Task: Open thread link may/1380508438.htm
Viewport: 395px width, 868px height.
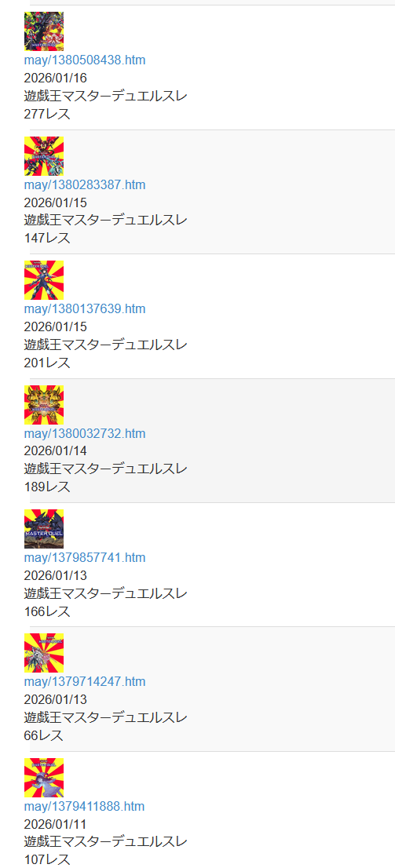Action: 85,60
